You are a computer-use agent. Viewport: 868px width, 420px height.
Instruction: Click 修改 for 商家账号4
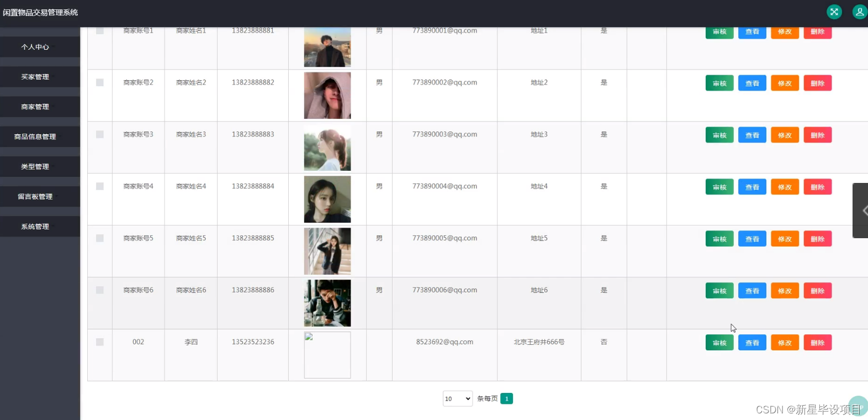(785, 187)
